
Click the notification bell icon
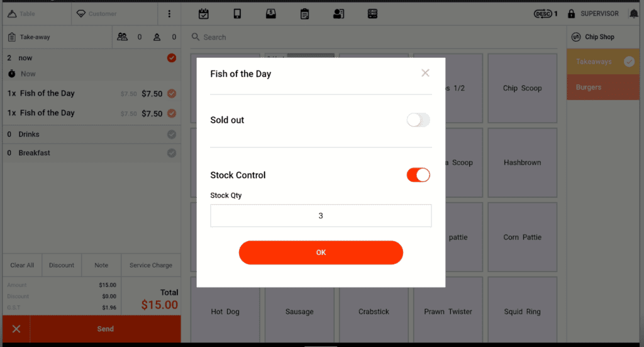click(633, 13)
